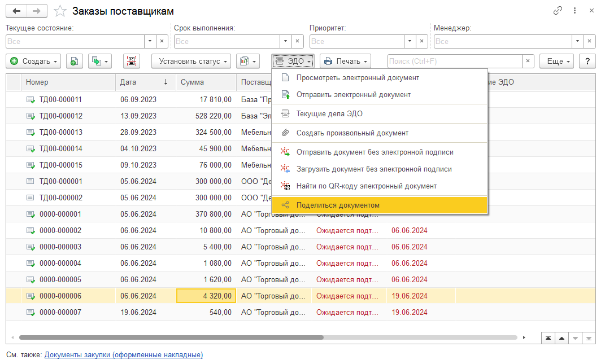This screenshot has width=605, height=364.
Task: Clear the Текущее состояние filter
Action: pyautogui.click(x=162, y=41)
